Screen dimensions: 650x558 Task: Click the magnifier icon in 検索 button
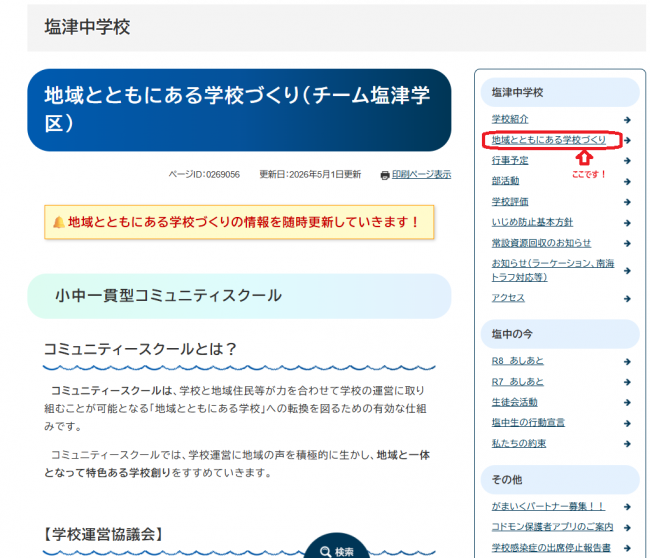[x=325, y=552]
